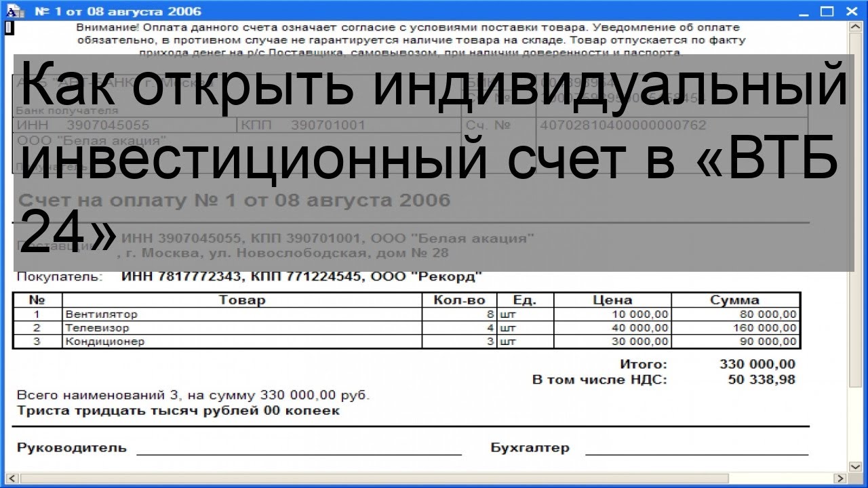The width and height of the screenshot is (868, 488).
Task: Select the 'Вентилятор' product cell
Action: pos(242,314)
